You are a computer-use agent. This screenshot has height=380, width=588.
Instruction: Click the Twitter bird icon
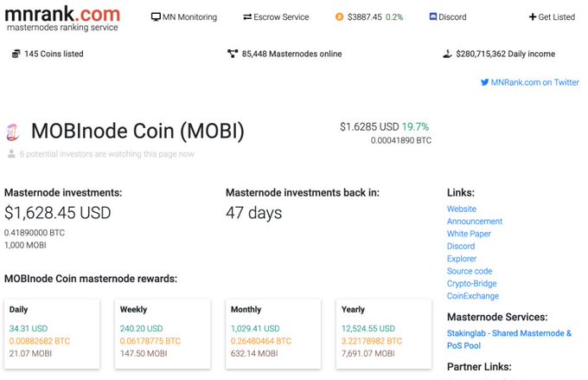point(484,82)
